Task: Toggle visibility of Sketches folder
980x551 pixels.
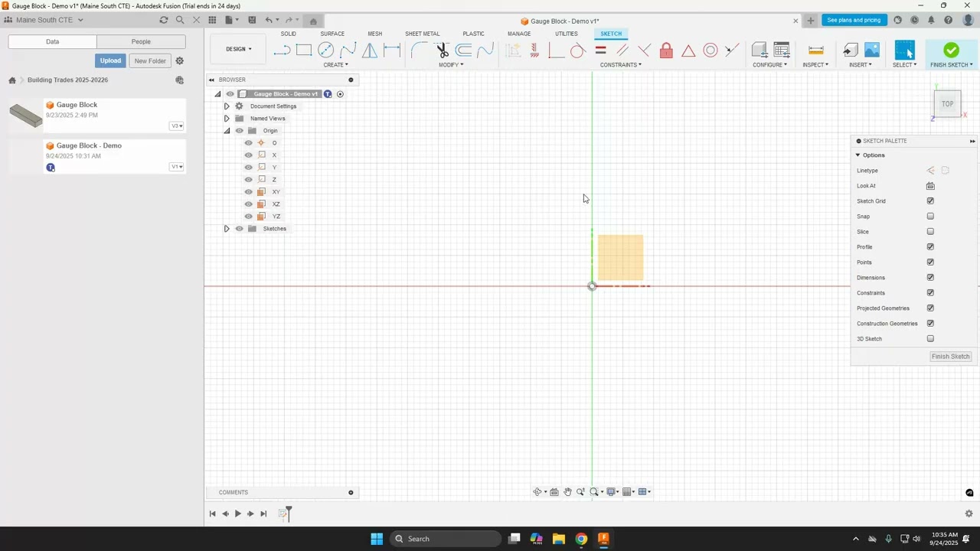Action: click(x=239, y=229)
